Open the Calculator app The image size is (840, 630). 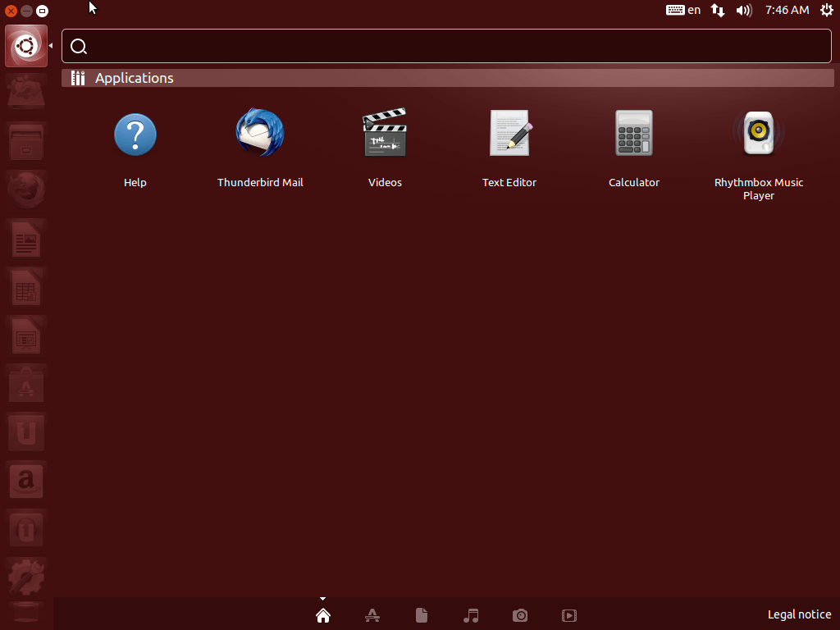pyautogui.click(x=634, y=133)
